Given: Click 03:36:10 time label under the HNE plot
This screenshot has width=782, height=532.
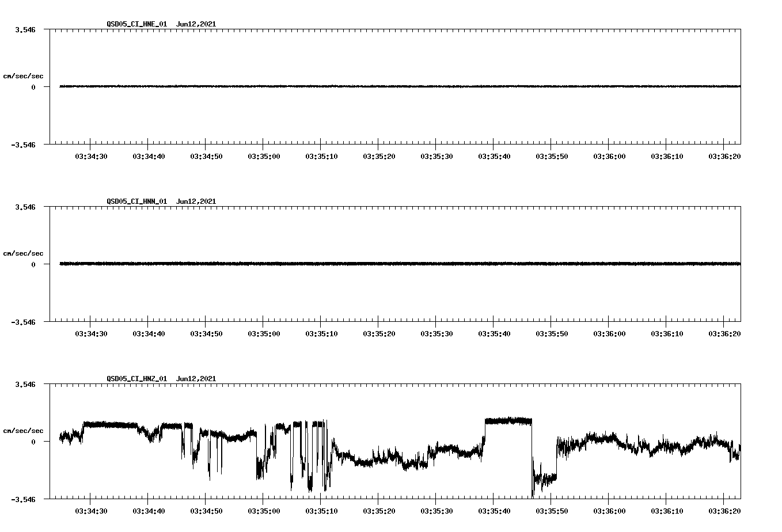Looking at the screenshot, I should coord(667,157).
